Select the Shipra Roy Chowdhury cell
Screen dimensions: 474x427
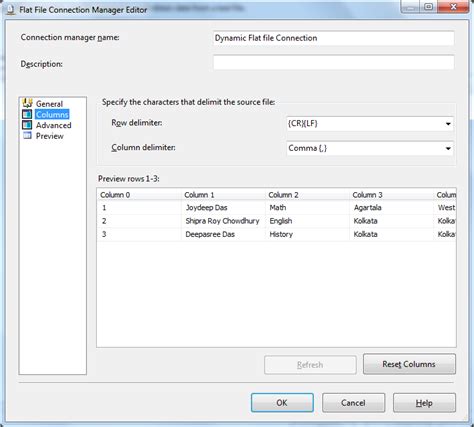coord(224,221)
